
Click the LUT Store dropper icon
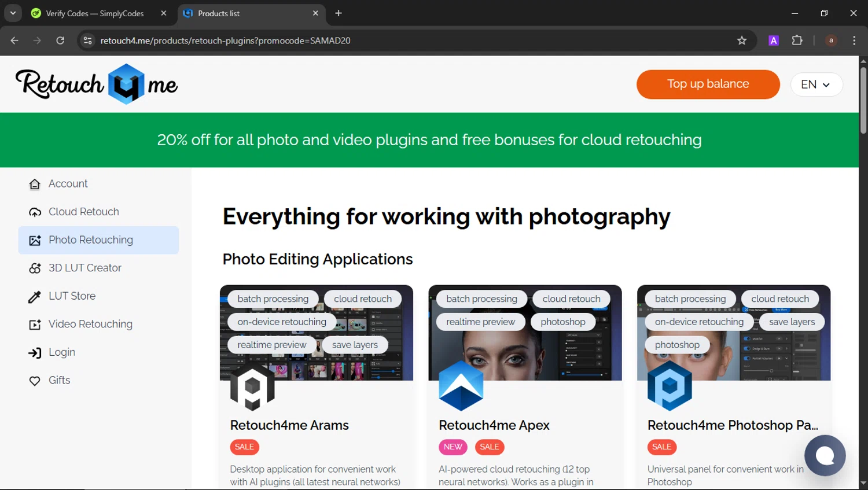point(35,297)
